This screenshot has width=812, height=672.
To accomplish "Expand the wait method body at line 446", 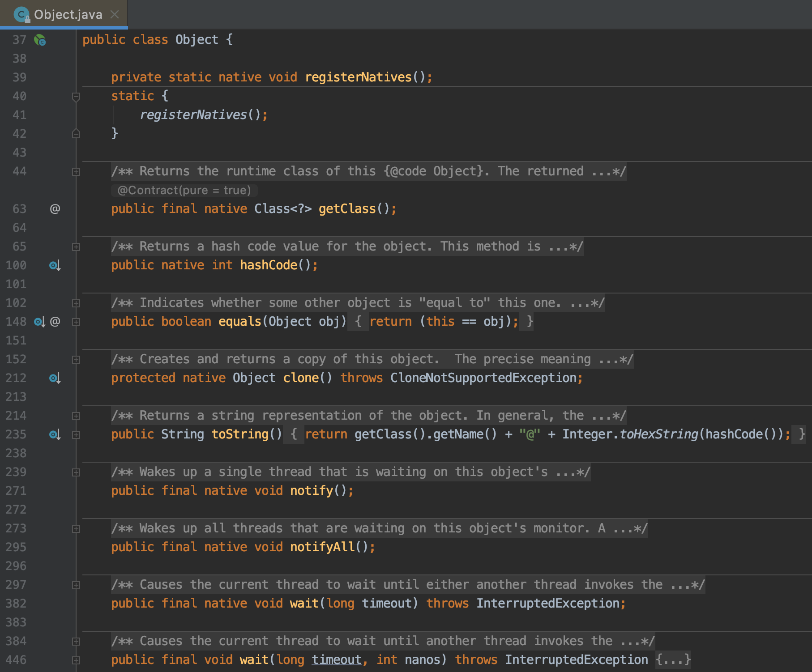I will pyautogui.click(x=76, y=660).
